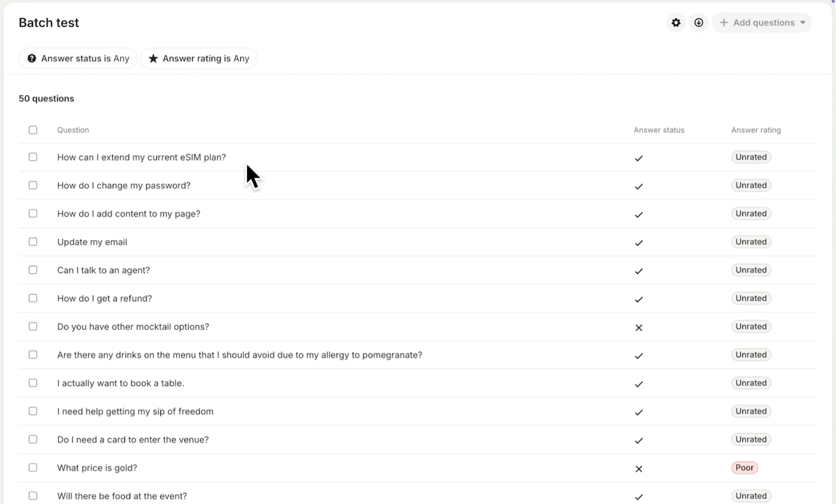Click question mark icon in status filter
The width and height of the screenshot is (836, 504).
point(32,58)
